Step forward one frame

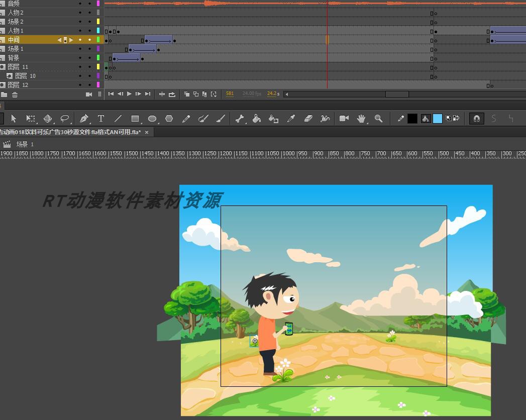click(x=138, y=94)
